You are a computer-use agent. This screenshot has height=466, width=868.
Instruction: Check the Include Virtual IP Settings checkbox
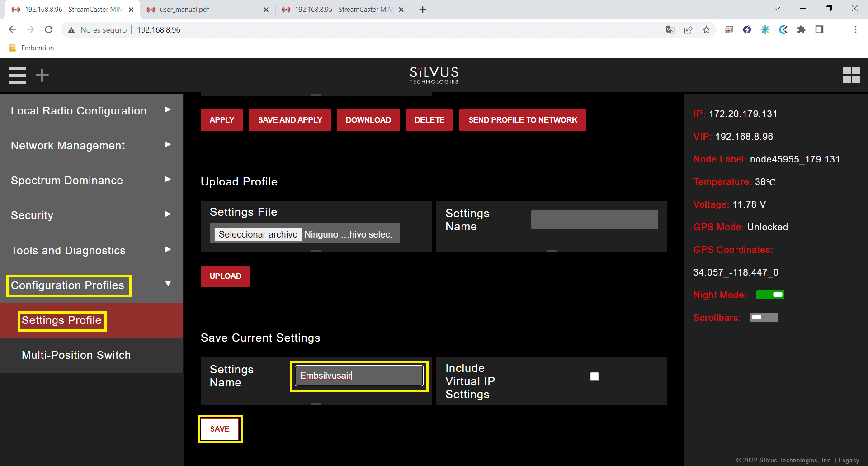[x=594, y=376]
